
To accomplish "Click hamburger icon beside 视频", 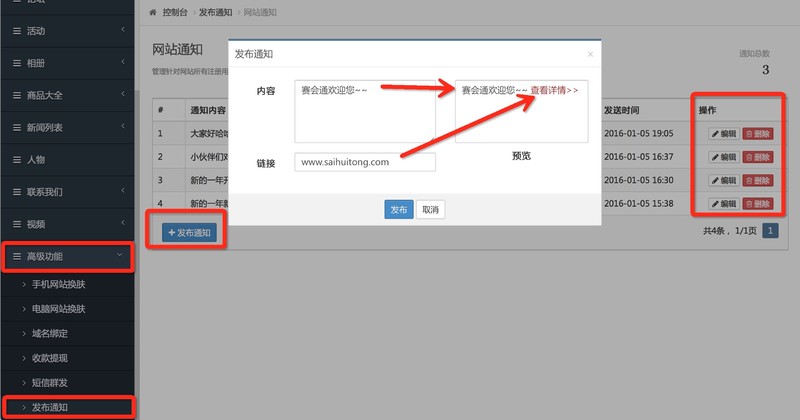I will [x=17, y=224].
